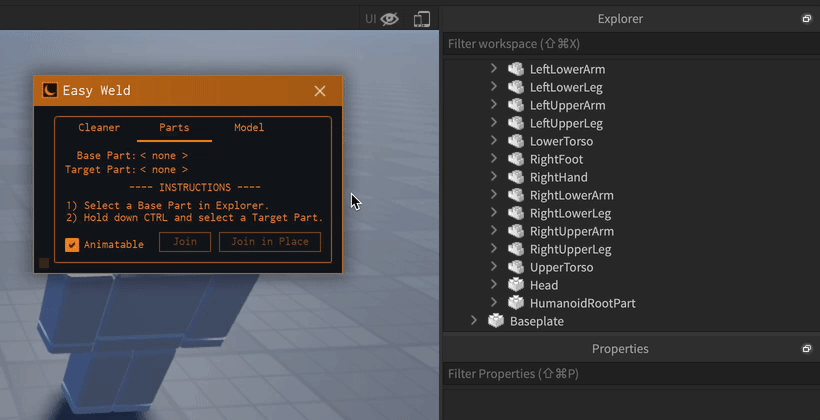
Task: Pop out the Properties panel
Action: [807, 348]
